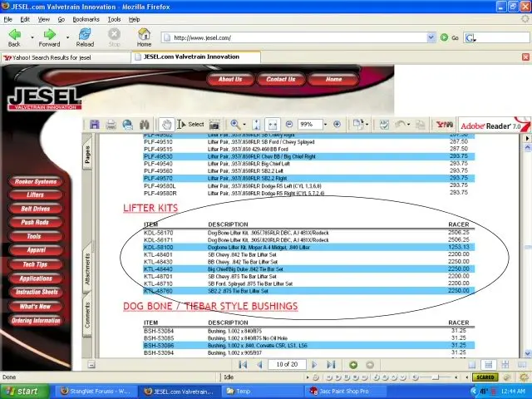Image resolution: width=532 pixels, height=399 pixels.
Task: Click the Zoom In plus button
Action: pos(337,124)
